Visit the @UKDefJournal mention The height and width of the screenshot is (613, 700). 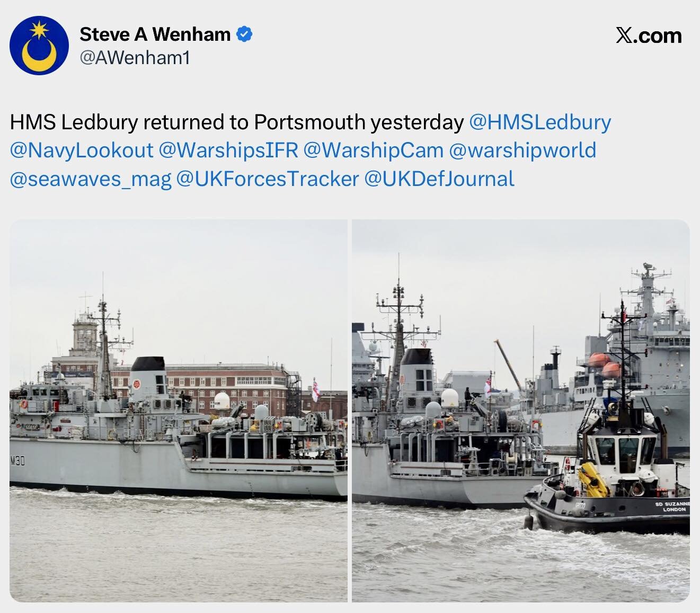pos(439,179)
